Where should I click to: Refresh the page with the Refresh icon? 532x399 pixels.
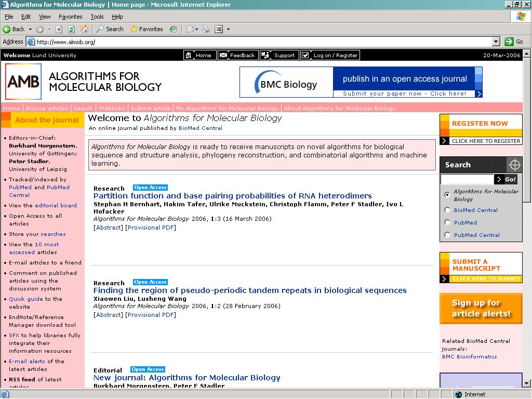click(x=71, y=29)
